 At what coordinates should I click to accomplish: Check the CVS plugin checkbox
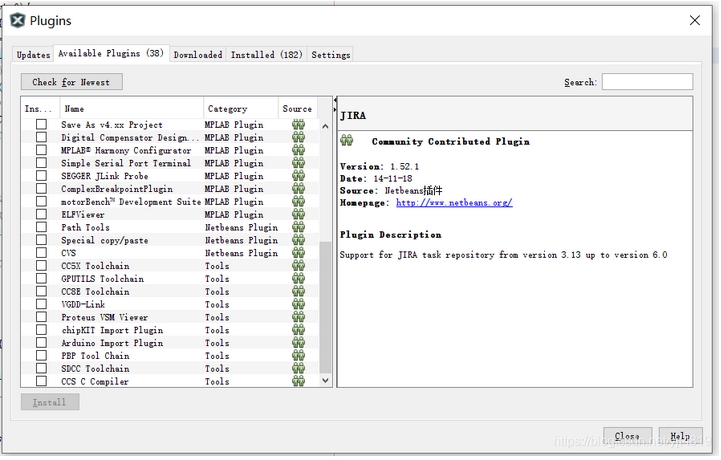pos(41,253)
